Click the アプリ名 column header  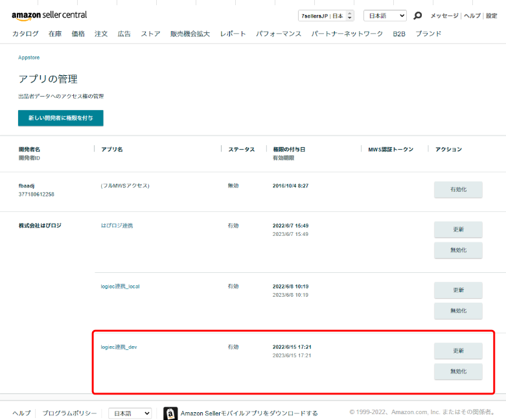click(112, 149)
